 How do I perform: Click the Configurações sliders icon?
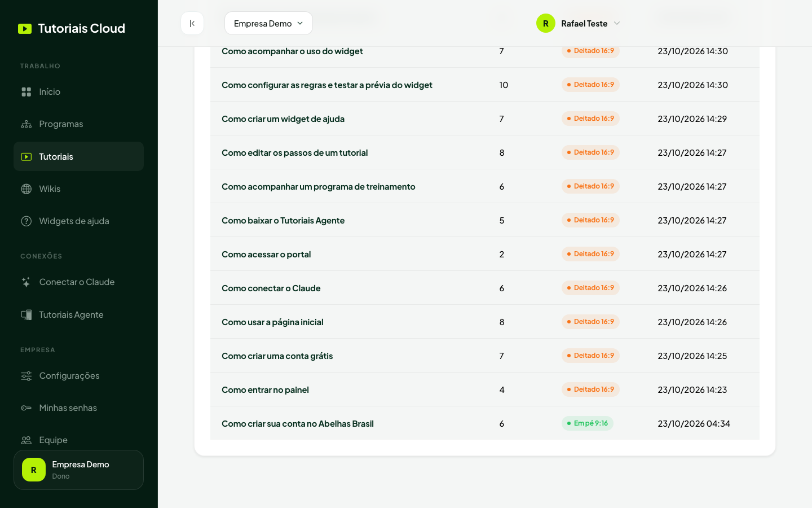27,376
